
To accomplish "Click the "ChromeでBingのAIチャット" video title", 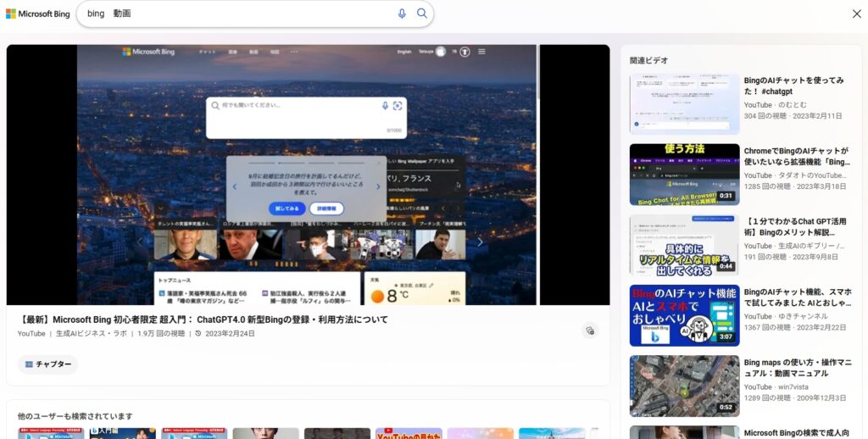I will click(x=797, y=156).
